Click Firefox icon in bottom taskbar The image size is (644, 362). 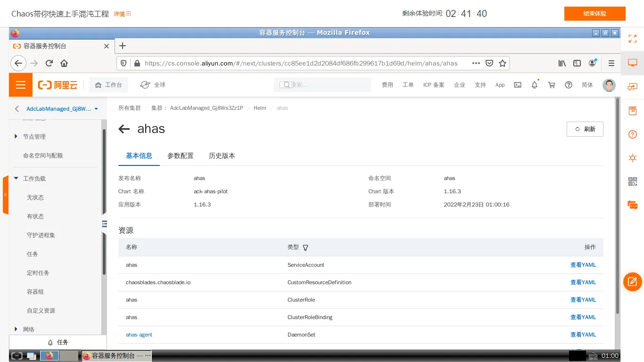click(50, 356)
